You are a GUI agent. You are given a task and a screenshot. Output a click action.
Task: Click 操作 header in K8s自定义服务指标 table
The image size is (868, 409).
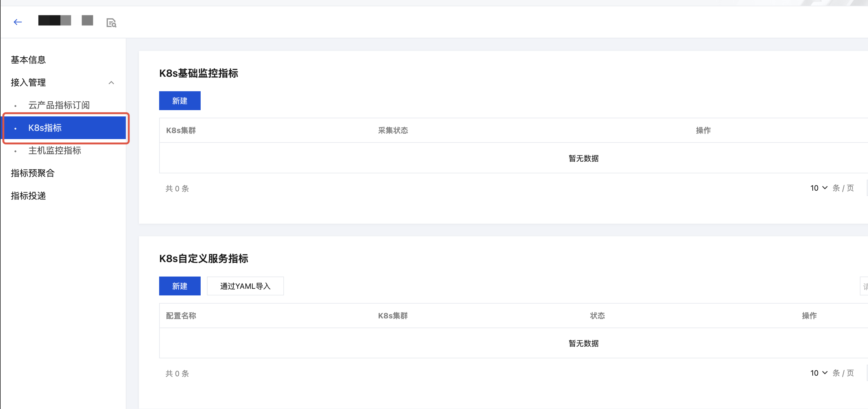(809, 316)
